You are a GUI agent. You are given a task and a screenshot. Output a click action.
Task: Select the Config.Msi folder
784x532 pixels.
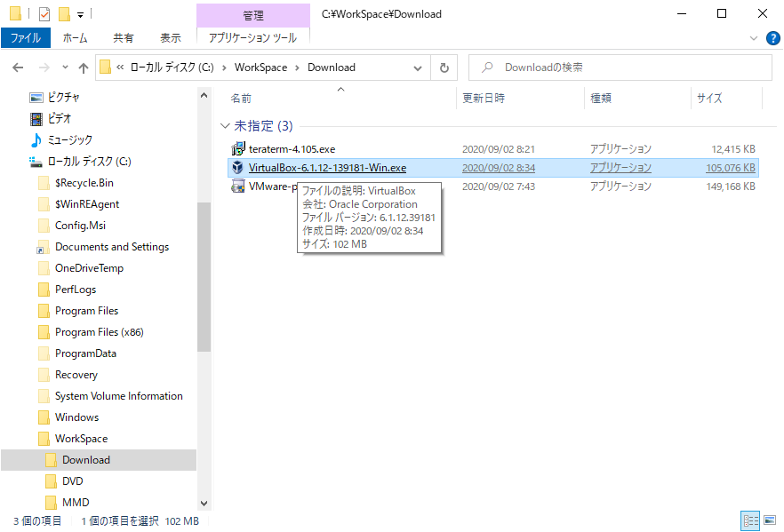click(80, 226)
